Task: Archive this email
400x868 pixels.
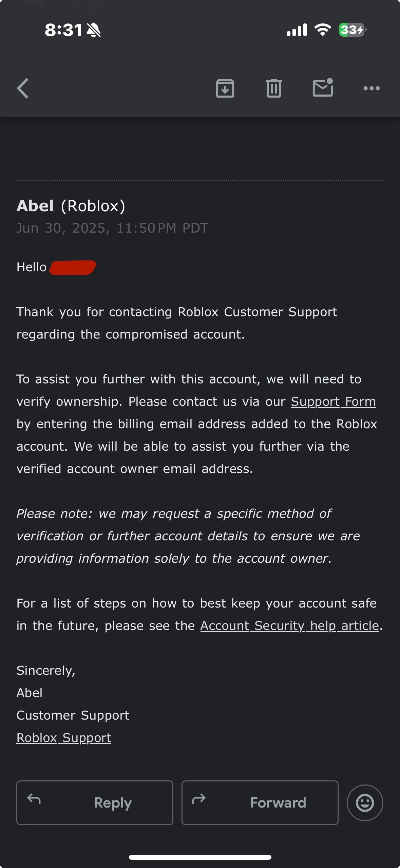Action: (x=225, y=88)
